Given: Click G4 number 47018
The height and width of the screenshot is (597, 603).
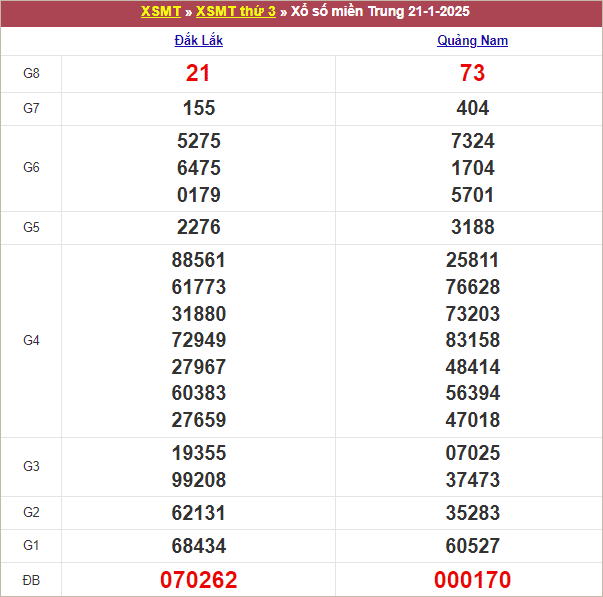Looking at the screenshot, I should coord(473,420).
